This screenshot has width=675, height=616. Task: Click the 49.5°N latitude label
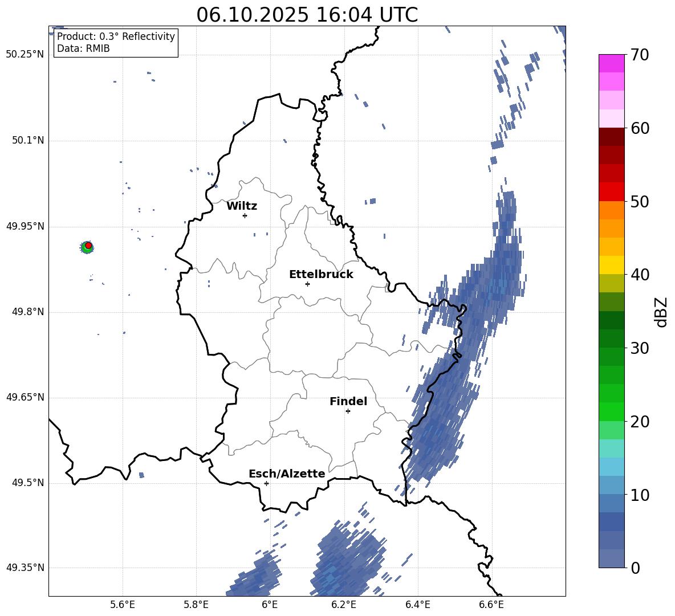(x=27, y=483)
